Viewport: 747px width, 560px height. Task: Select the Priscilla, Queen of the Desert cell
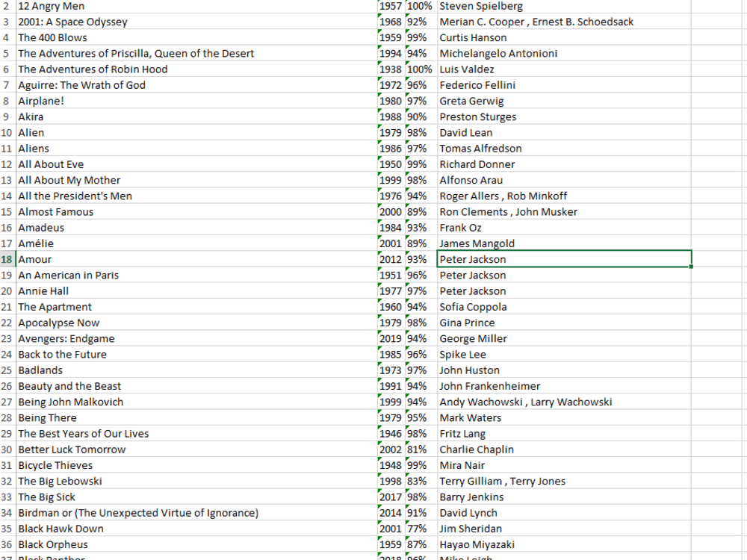pyautogui.click(x=196, y=53)
